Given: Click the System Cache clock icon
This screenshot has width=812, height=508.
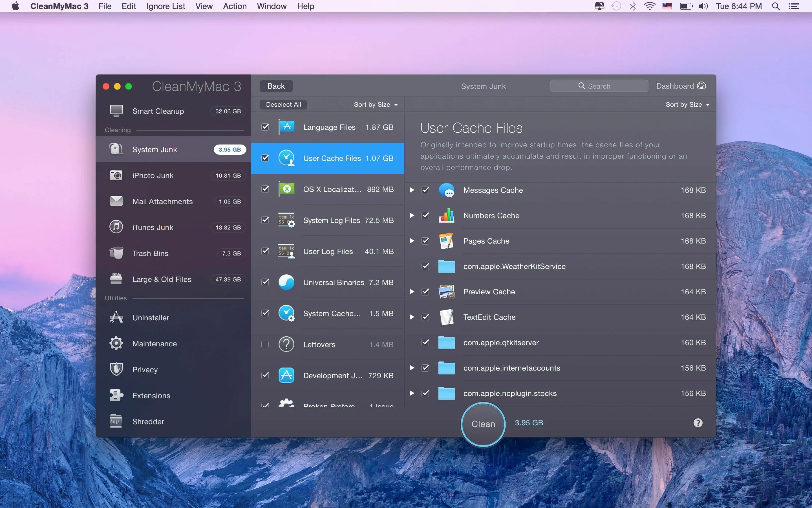Looking at the screenshot, I should 286,313.
